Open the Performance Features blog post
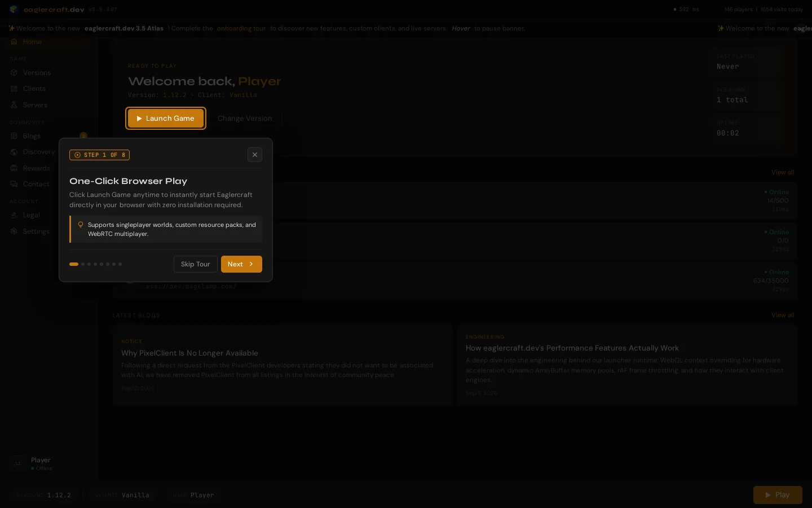The height and width of the screenshot is (508, 812). point(627,365)
